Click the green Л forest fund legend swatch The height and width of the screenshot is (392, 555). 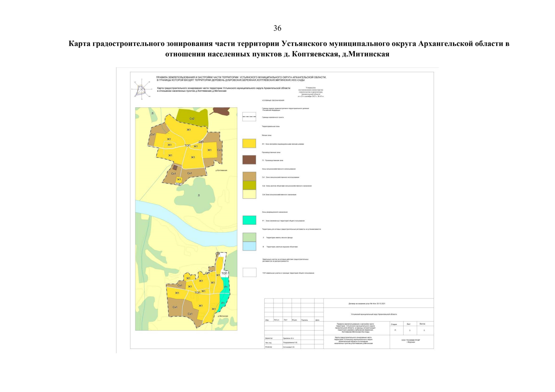coord(249,237)
